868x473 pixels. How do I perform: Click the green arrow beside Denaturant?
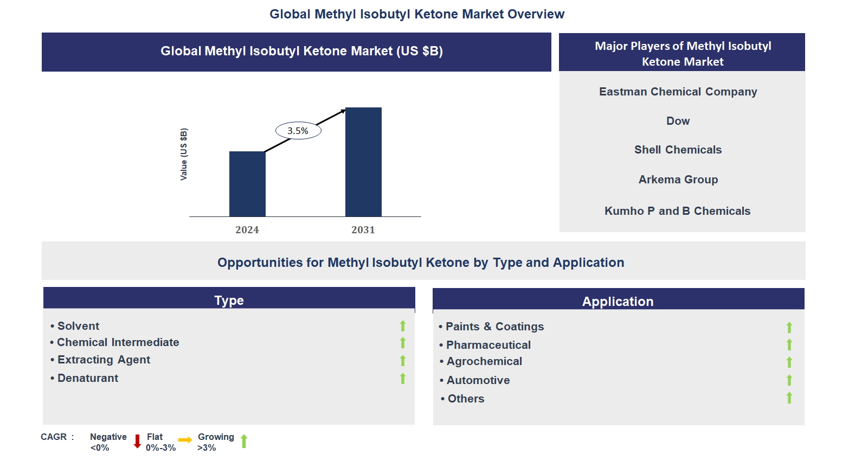click(x=402, y=379)
